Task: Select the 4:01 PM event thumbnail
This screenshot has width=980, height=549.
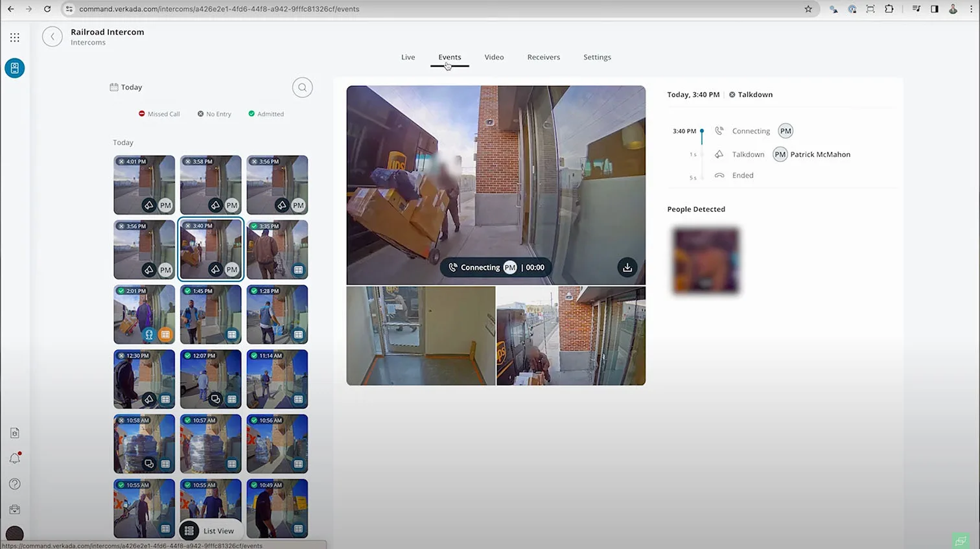Action: [144, 185]
